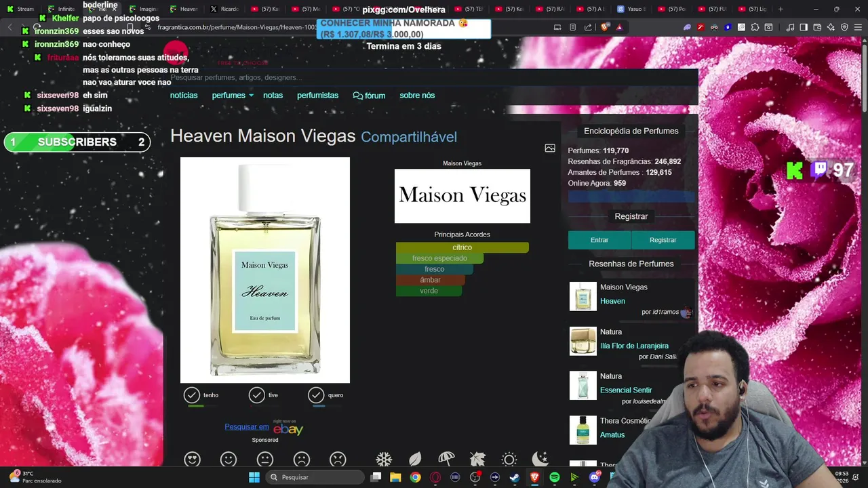Vote daytime with the sun icon
This screenshot has height=488, width=868.
click(x=509, y=460)
